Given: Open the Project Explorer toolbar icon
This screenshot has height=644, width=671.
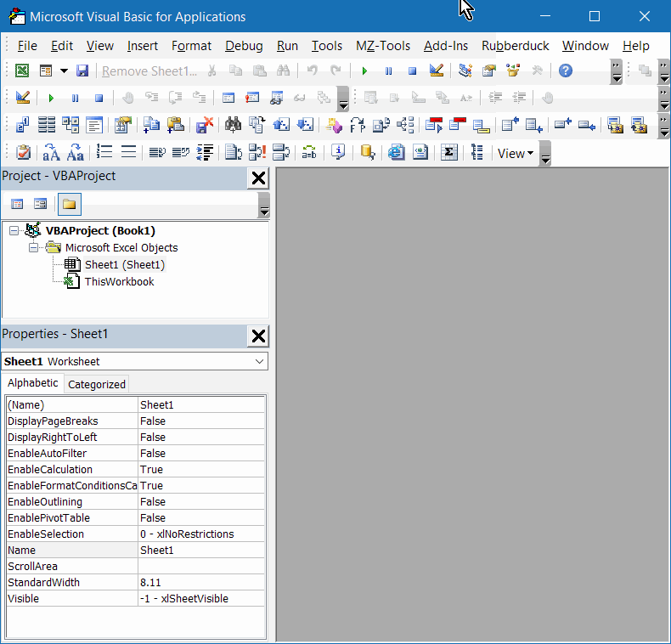Looking at the screenshot, I should pos(465,71).
